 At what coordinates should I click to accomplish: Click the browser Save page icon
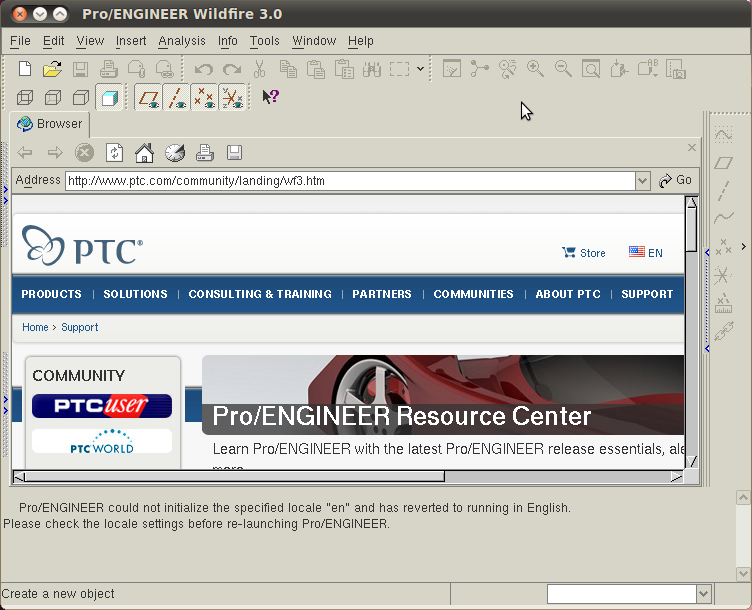coord(235,153)
